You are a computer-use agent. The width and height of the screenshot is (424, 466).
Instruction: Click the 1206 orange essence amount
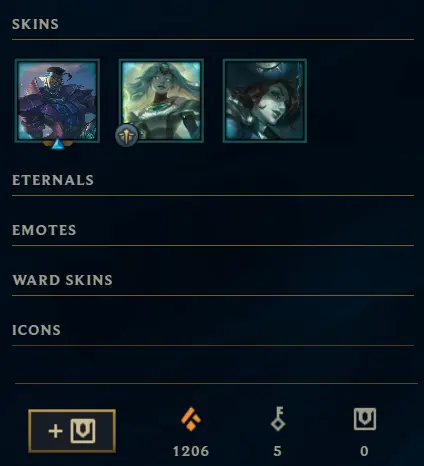coord(191,451)
